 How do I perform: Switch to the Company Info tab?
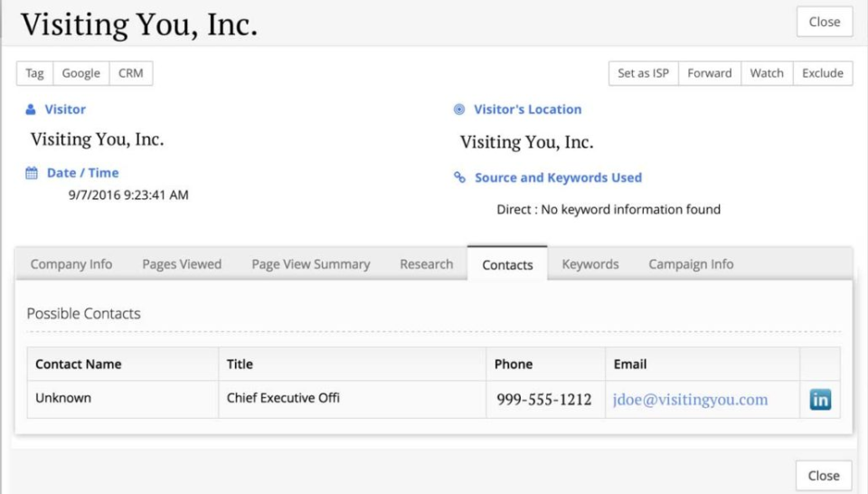click(x=71, y=264)
